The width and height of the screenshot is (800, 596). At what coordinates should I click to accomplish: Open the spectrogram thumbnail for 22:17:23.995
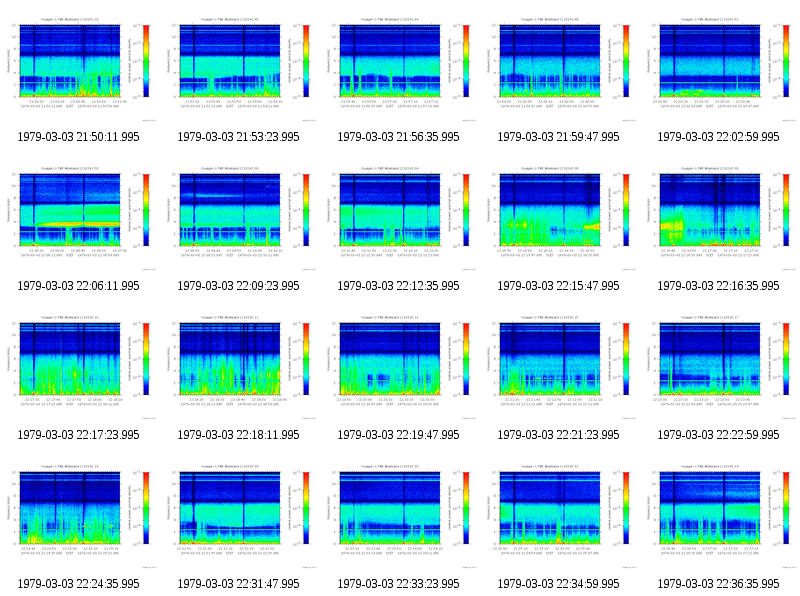pos(78,367)
